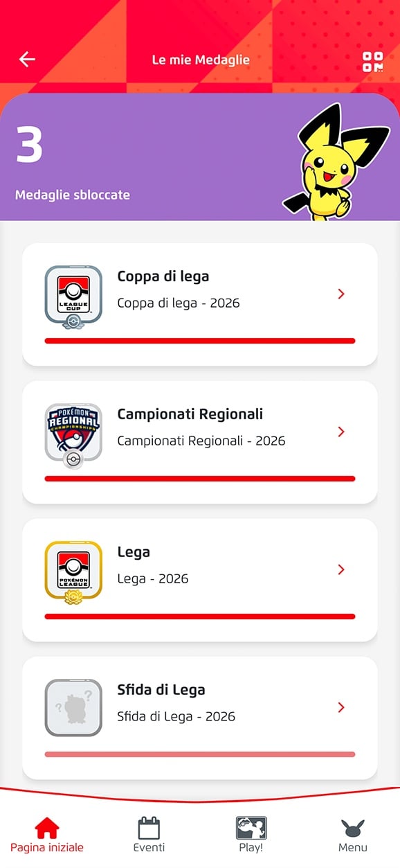This screenshot has height=868, width=400.
Task: Tap the gold Pokémon League badge
Action: (x=73, y=573)
